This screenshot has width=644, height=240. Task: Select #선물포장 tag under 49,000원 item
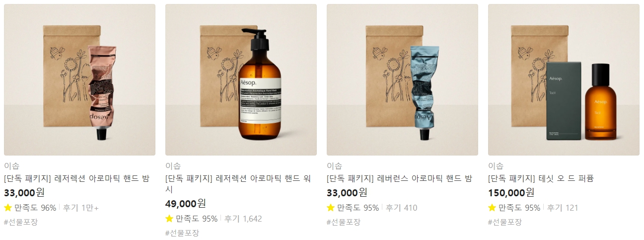coord(182,233)
